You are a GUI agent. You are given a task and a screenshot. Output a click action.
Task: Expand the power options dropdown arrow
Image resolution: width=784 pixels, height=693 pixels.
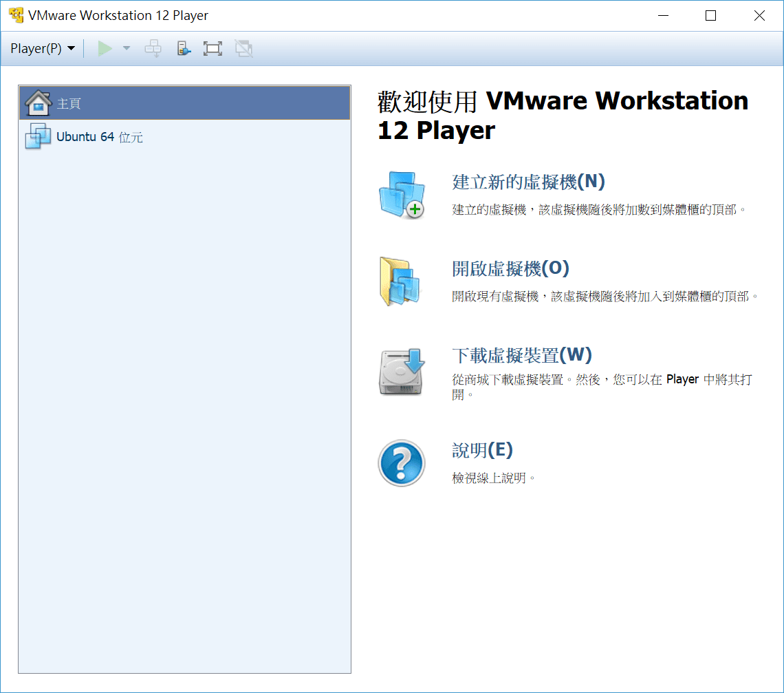click(x=127, y=49)
